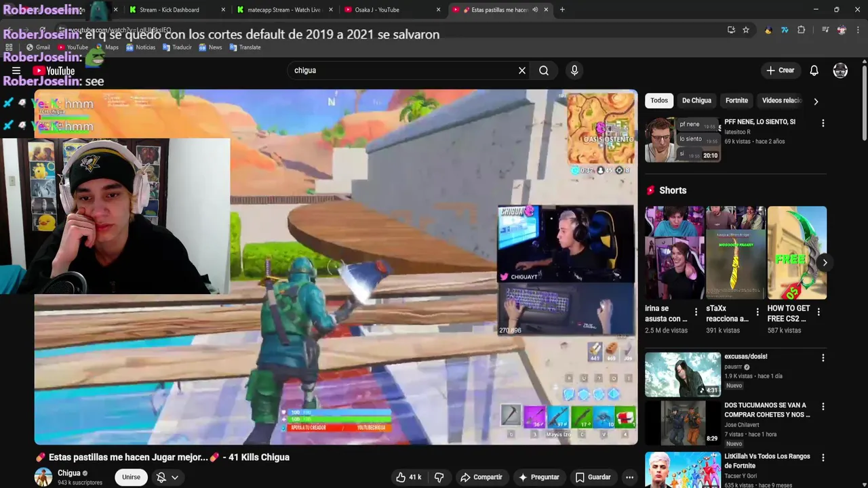
Task: Show next Shorts with arrow
Action: [x=825, y=262]
